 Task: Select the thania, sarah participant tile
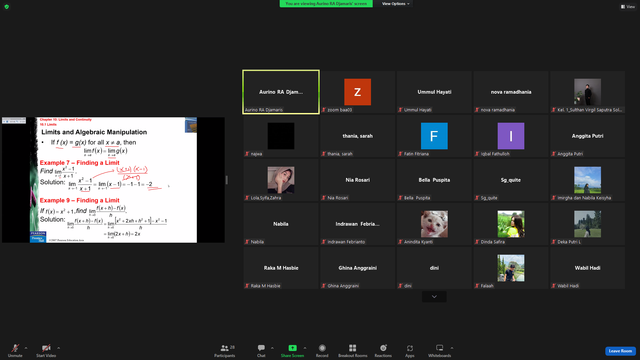tap(358, 136)
